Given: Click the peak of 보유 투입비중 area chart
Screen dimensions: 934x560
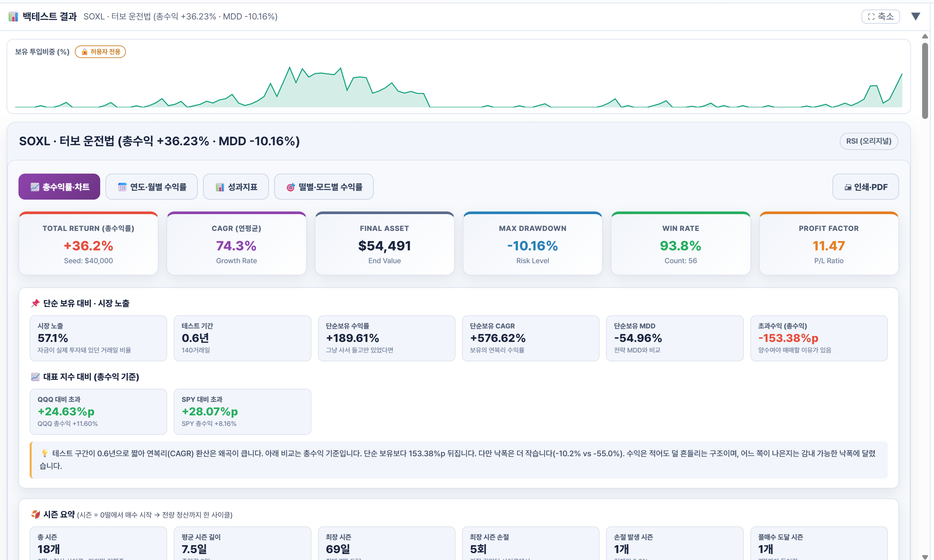Looking at the screenshot, I should (290, 68).
